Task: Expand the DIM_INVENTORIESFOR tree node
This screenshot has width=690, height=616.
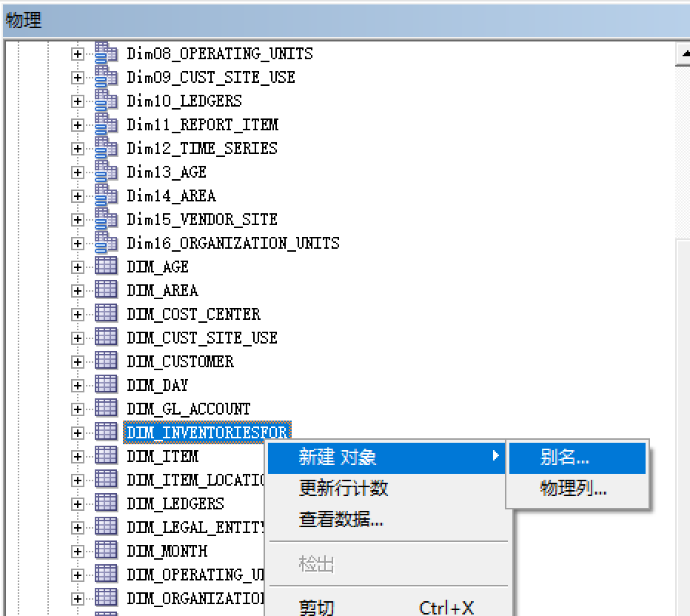Action: click(x=78, y=433)
